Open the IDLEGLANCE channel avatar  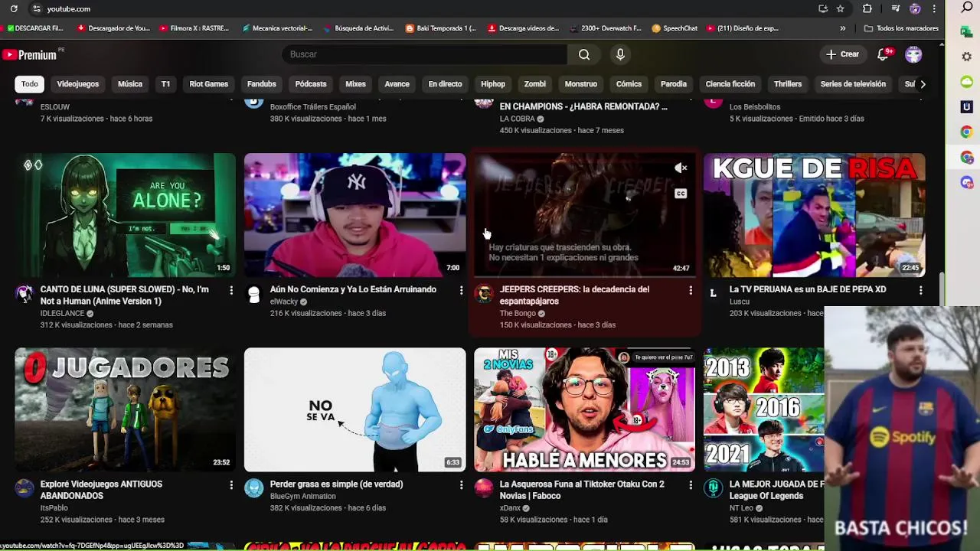pos(24,294)
